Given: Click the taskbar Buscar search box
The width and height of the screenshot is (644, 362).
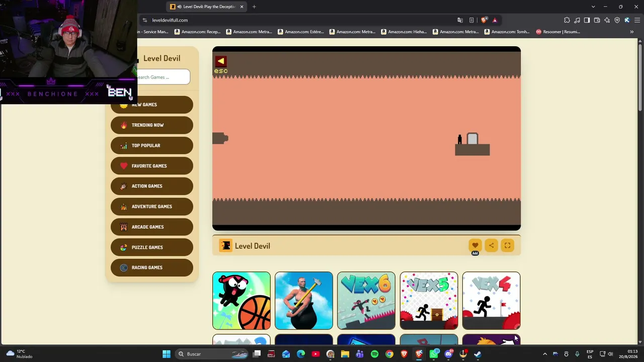Looking at the screenshot, I should (x=212, y=354).
